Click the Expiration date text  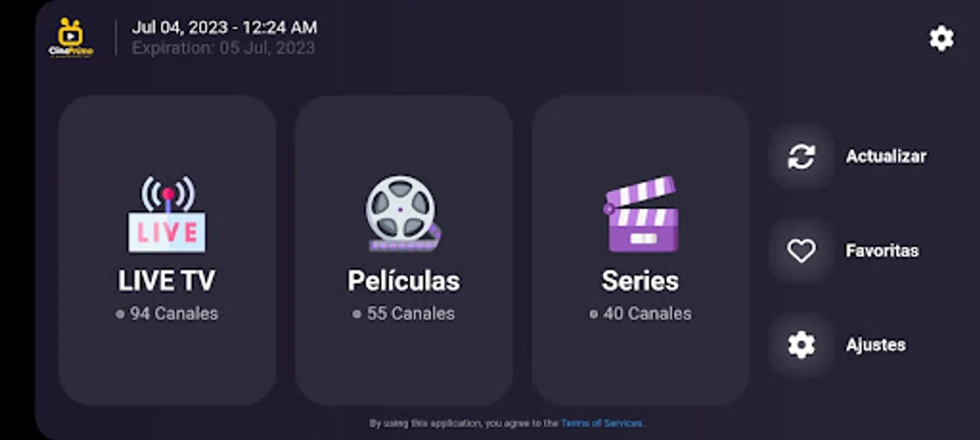click(224, 48)
